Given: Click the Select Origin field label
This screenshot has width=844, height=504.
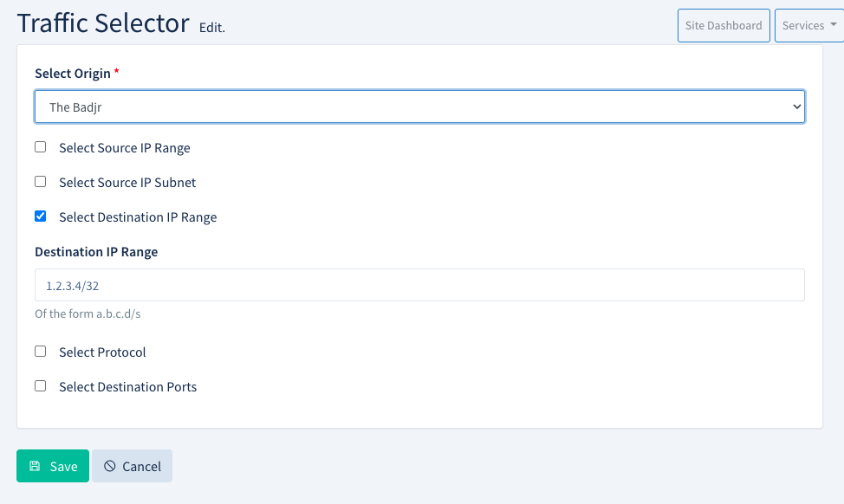Looking at the screenshot, I should [73, 74].
